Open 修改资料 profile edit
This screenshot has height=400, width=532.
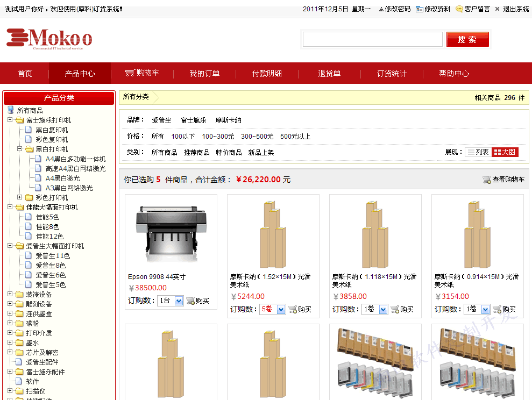pyautogui.click(x=433, y=9)
